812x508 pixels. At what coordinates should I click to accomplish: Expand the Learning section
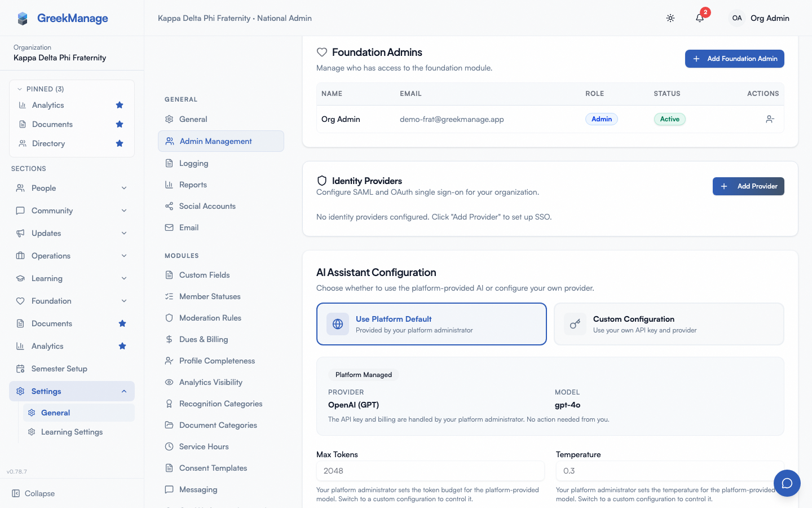point(72,278)
